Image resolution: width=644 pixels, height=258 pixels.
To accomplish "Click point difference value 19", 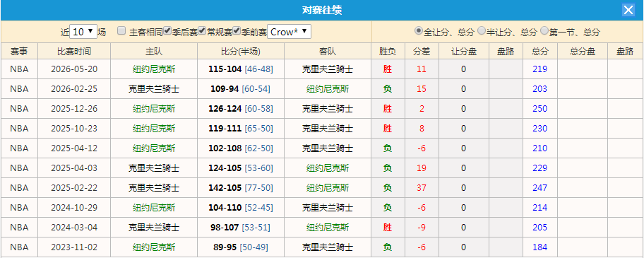I will (x=422, y=168).
